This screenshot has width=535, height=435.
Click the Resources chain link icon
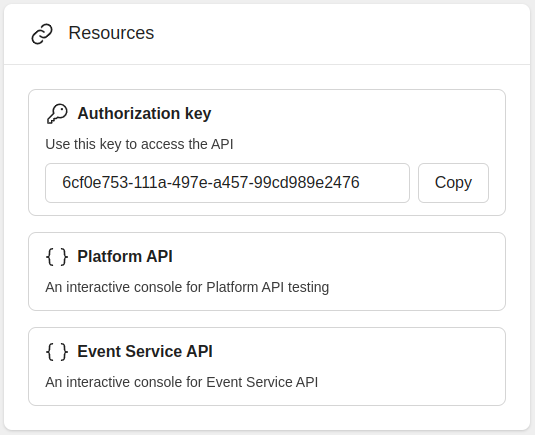point(42,34)
